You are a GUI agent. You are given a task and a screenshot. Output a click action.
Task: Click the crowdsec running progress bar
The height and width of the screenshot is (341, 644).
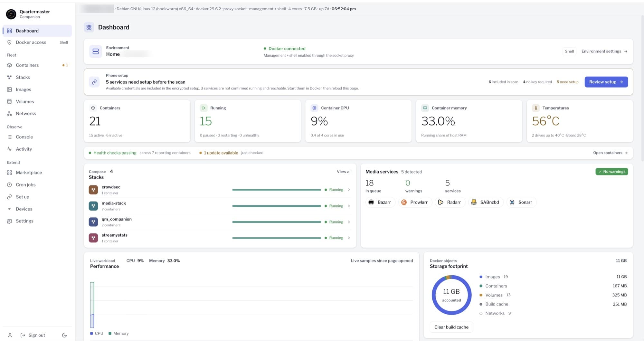(277, 190)
